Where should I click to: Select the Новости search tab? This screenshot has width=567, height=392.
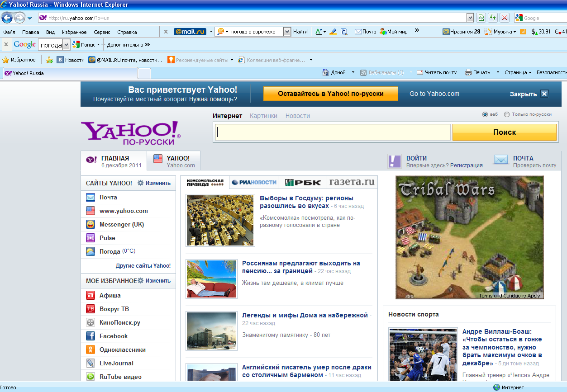(x=298, y=116)
